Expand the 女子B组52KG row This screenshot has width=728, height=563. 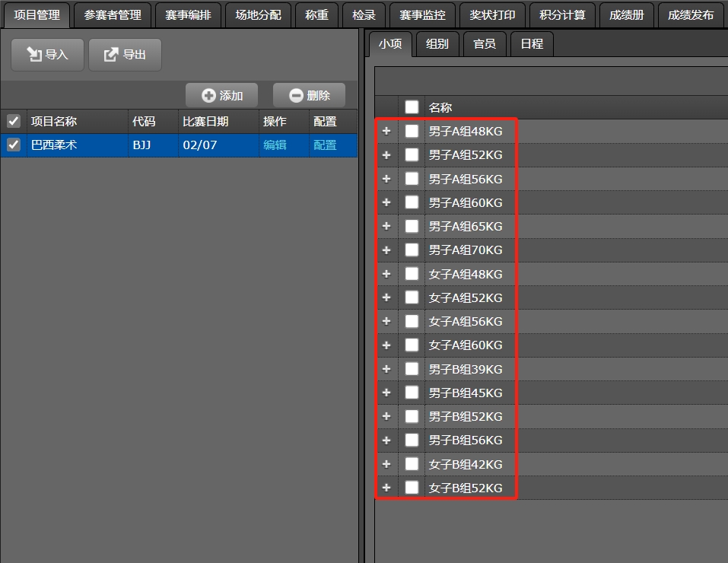tap(386, 488)
